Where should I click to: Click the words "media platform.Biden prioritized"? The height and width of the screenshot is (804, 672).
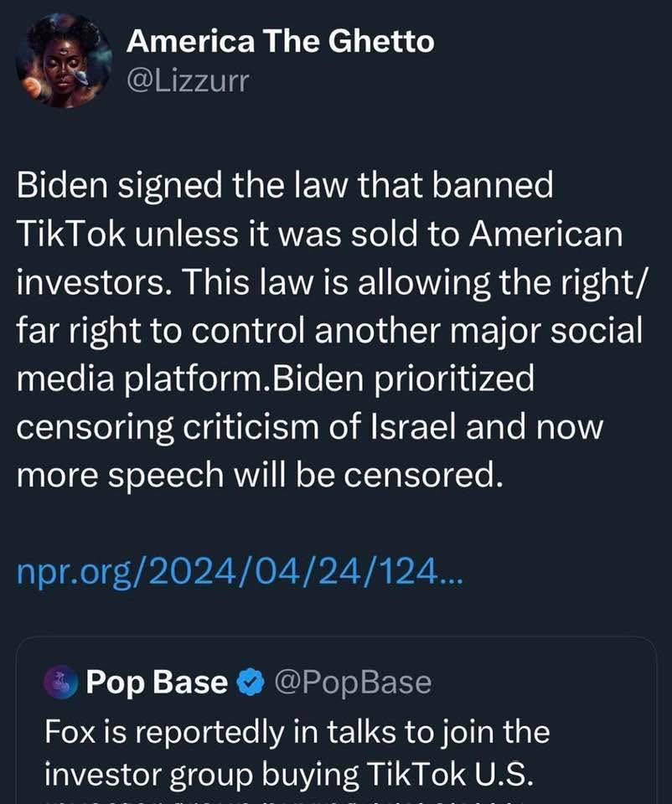(x=275, y=379)
